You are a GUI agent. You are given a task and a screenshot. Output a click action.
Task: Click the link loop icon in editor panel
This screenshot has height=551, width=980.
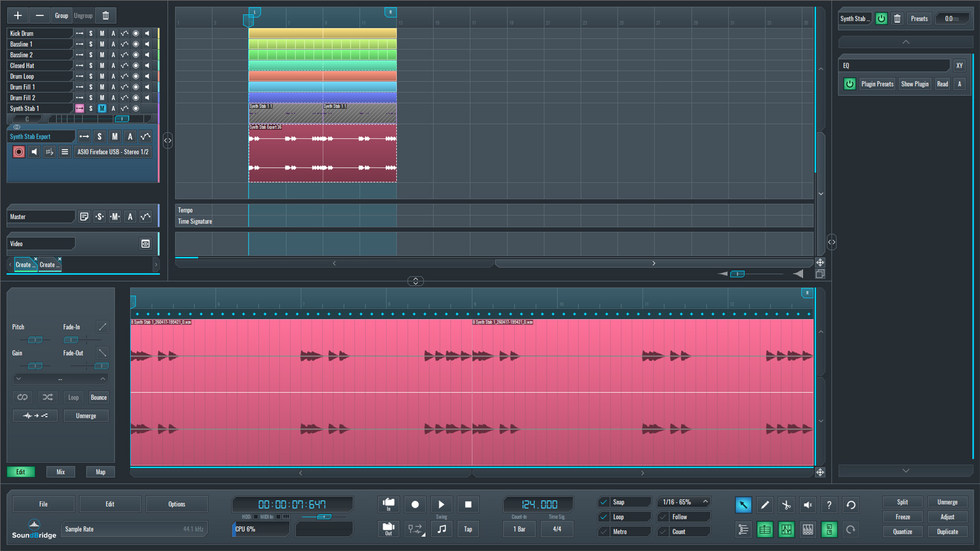22,397
